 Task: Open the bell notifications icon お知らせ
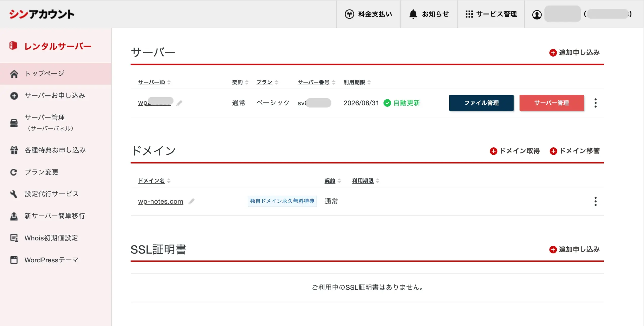[x=413, y=14]
